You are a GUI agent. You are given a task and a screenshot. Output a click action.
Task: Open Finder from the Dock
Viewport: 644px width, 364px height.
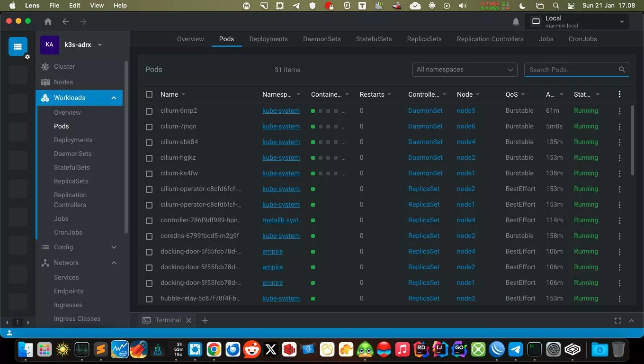click(25, 350)
